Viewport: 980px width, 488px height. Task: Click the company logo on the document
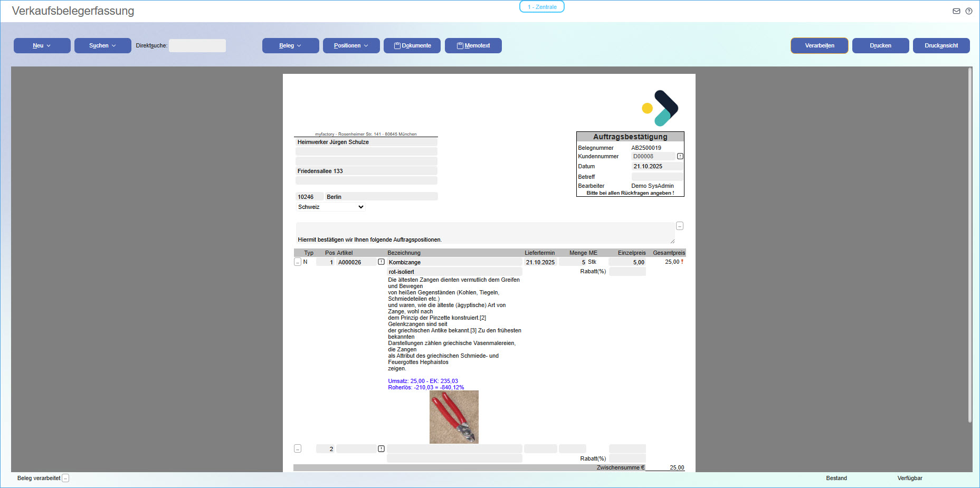pyautogui.click(x=660, y=108)
